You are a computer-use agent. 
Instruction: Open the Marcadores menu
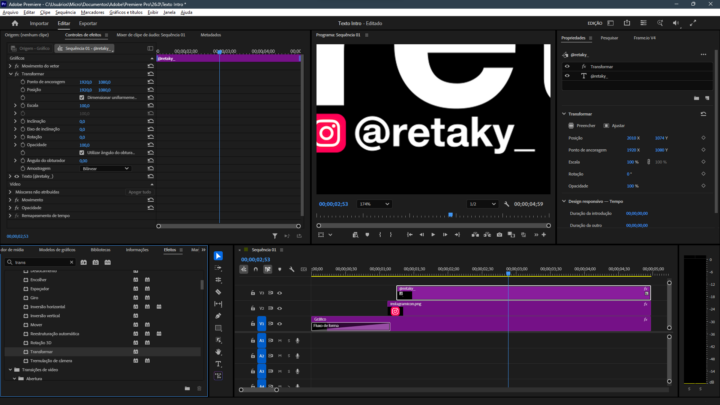[92, 12]
